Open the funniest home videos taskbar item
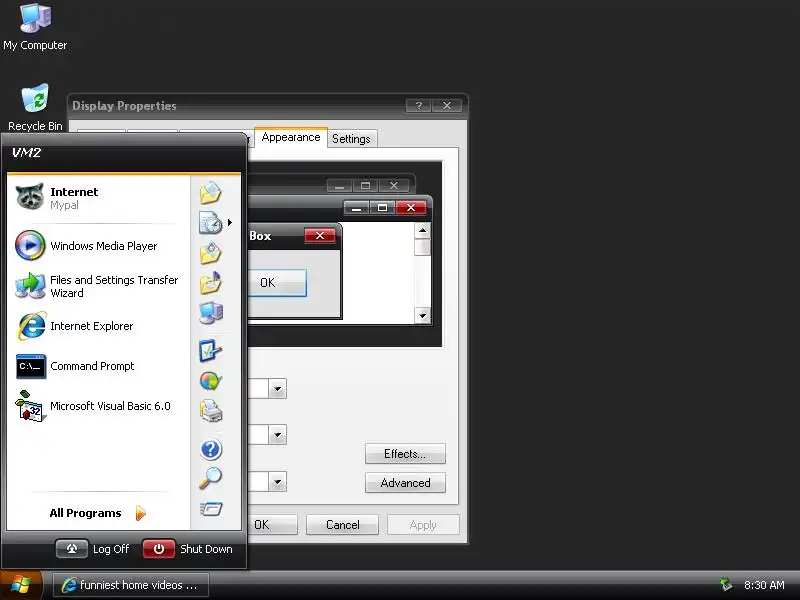This screenshot has width=800, height=600. point(131,585)
